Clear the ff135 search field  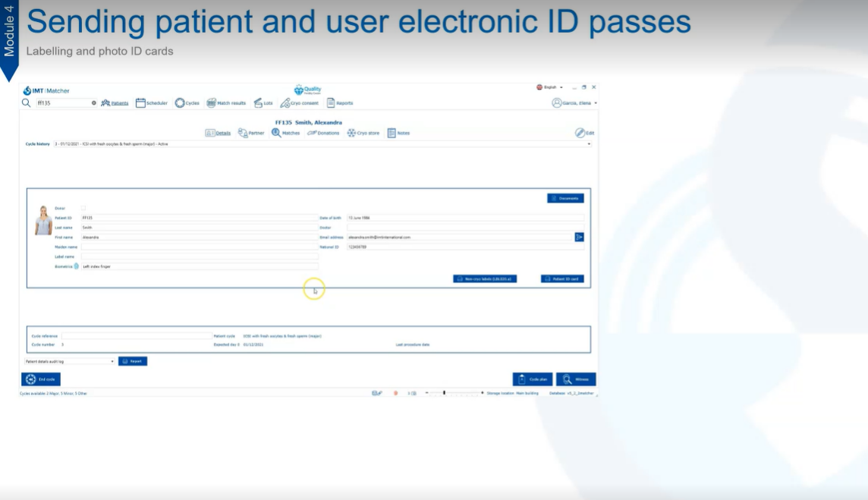[94, 103]
